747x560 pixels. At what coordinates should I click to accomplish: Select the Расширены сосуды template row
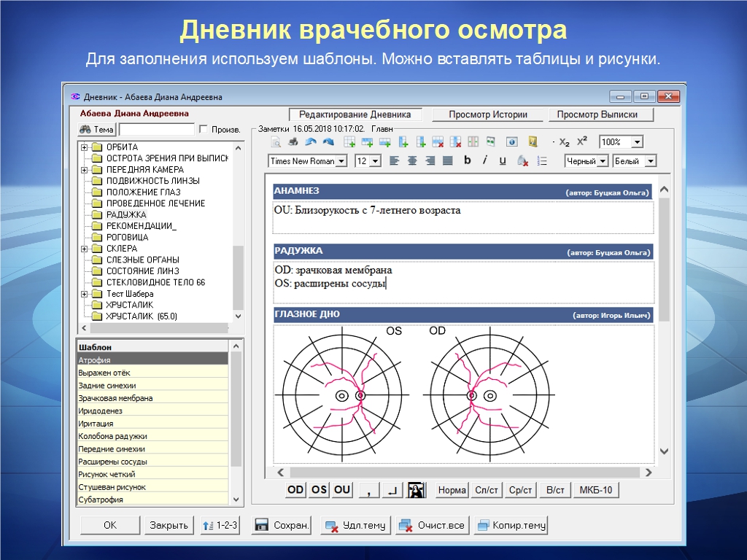click(113, 462)
